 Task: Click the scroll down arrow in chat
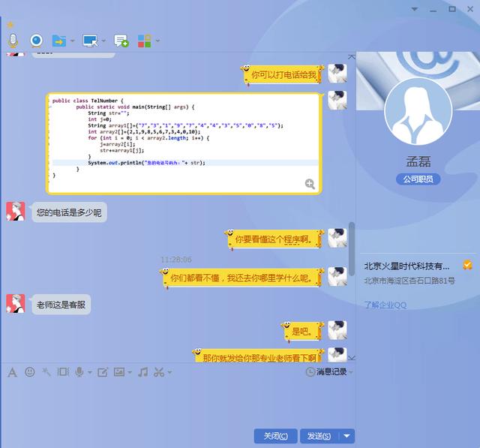coord(352,358)
